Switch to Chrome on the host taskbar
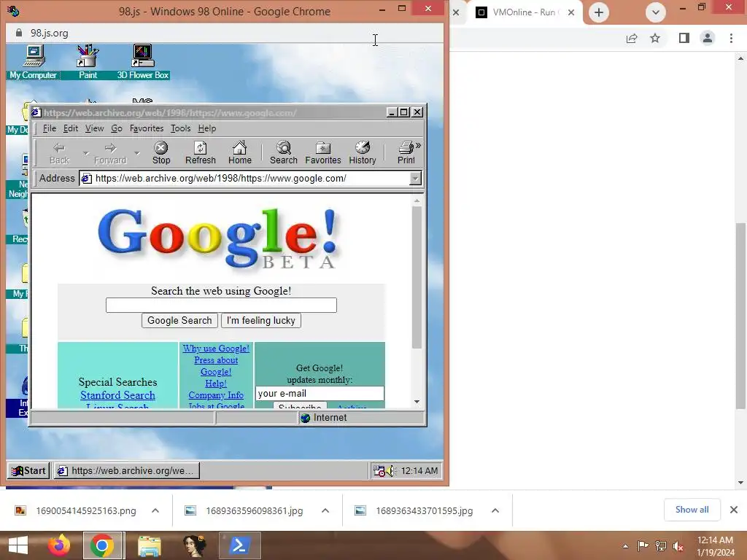 [102, 545]
